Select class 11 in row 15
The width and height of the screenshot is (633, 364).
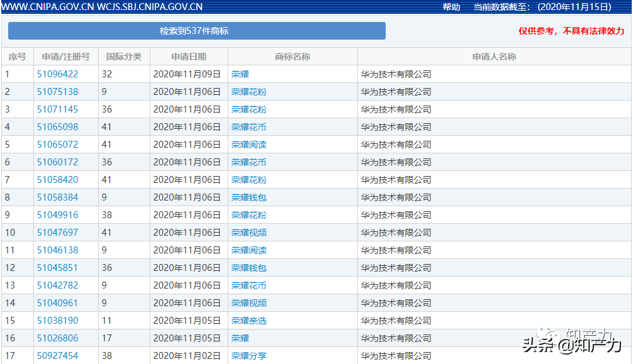click(x=106, y=321)
